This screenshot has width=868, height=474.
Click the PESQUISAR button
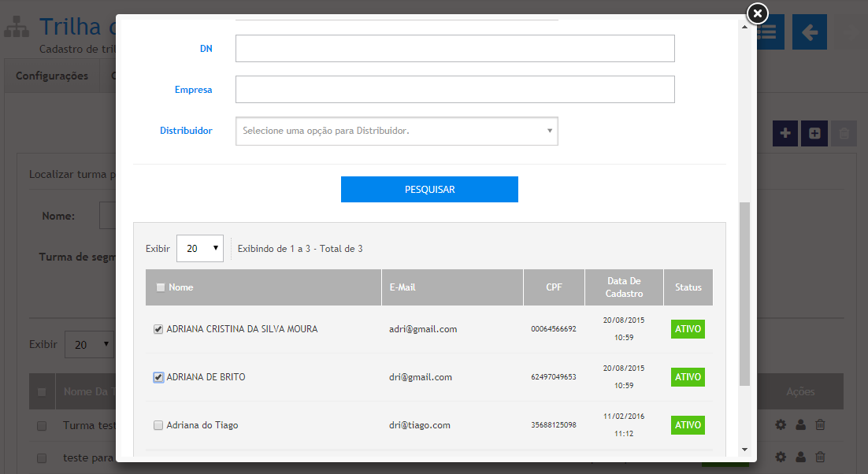point(429,190)
